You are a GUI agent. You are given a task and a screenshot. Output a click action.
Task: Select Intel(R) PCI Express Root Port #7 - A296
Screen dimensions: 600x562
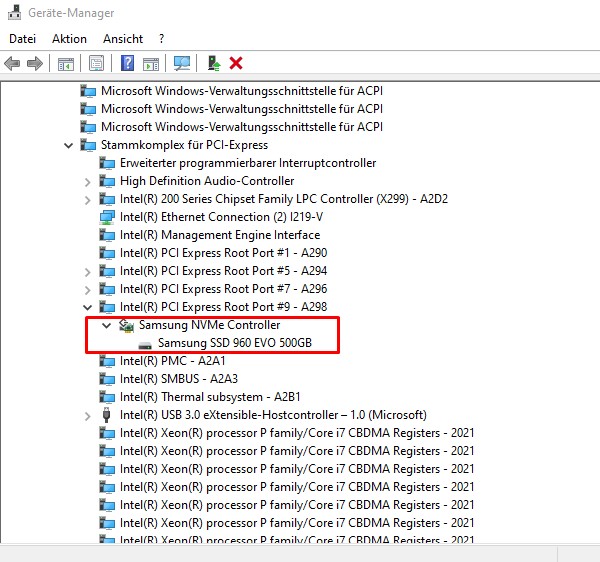223,289
